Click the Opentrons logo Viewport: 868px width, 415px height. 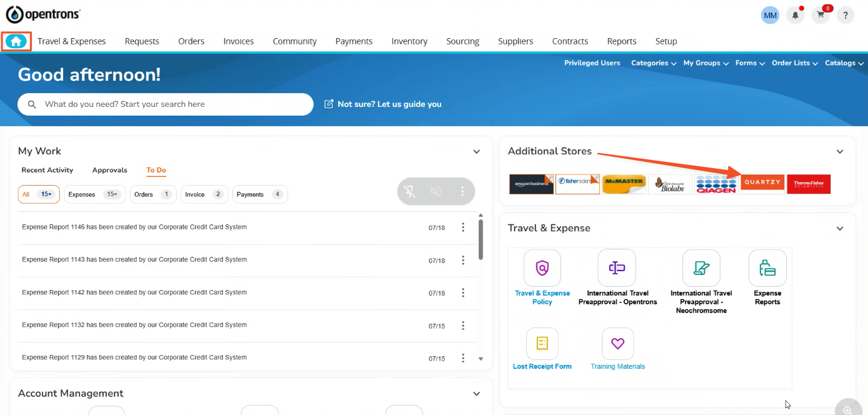point(43,14)
